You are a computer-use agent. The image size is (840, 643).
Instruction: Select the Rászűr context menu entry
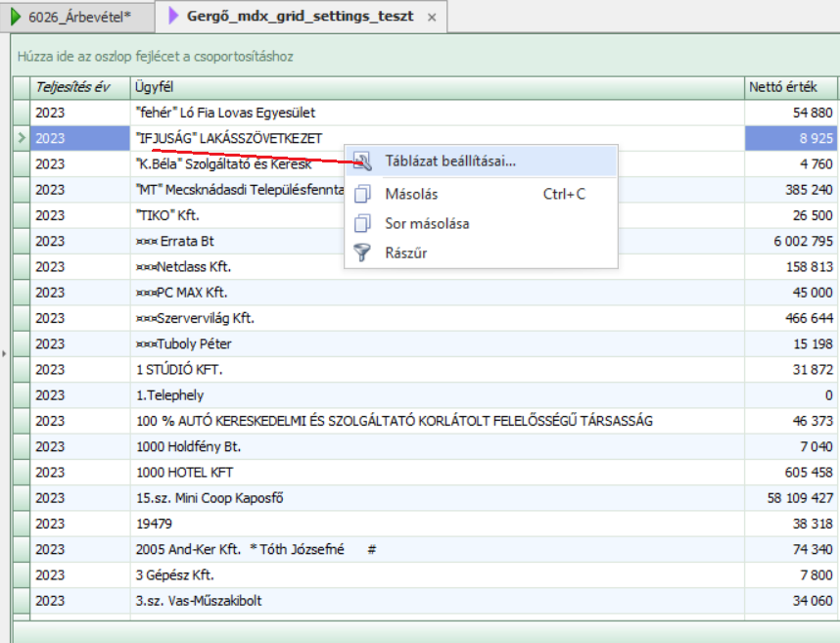coord(404,253)
